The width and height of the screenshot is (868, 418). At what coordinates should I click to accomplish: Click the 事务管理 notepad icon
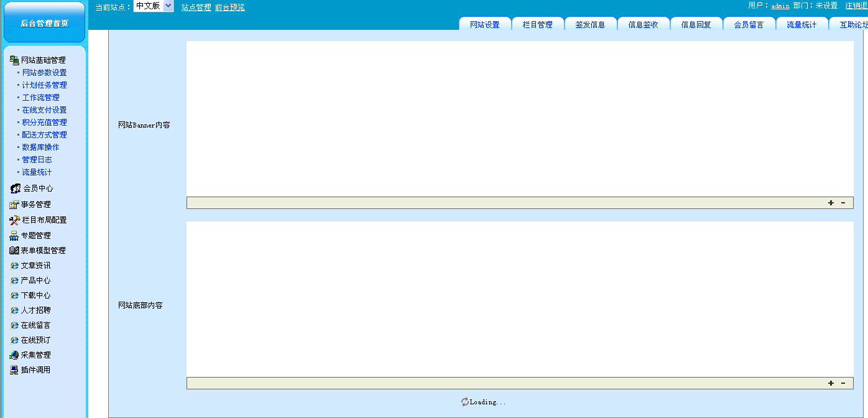14,205
